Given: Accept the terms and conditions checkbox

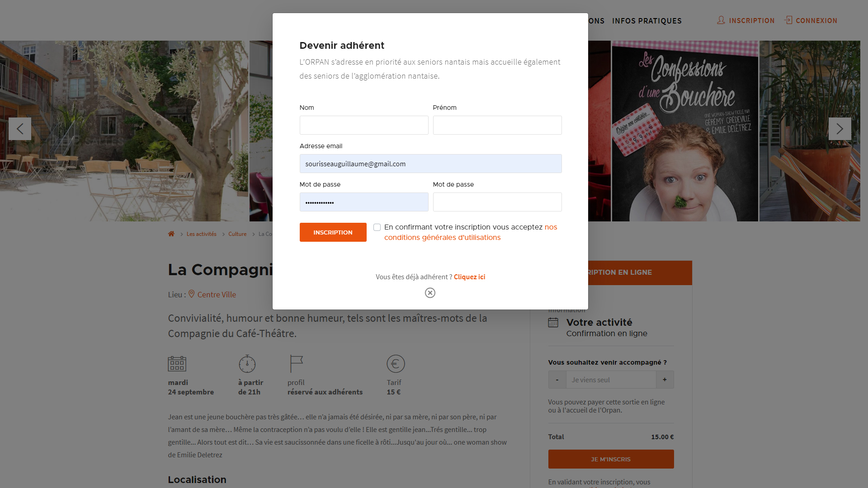Looking at the screenshot, I should click(377, 227).
